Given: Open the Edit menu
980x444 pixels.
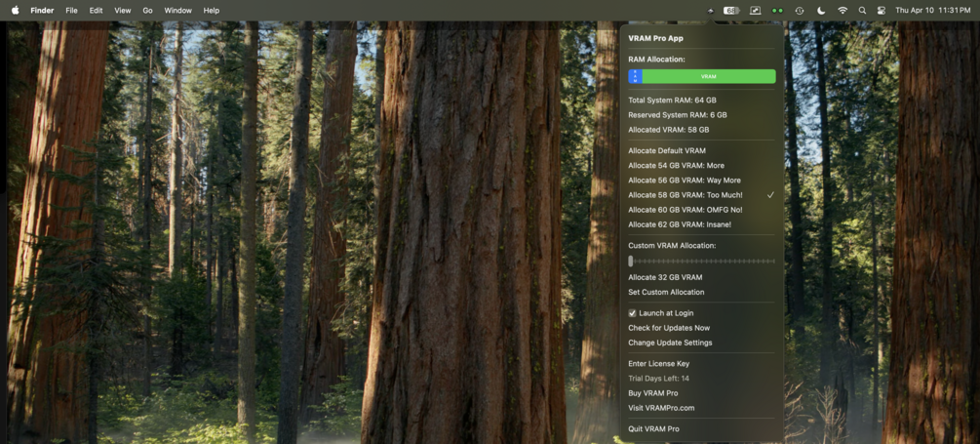Looking at the screenshot, I should (x=96, y=11).
